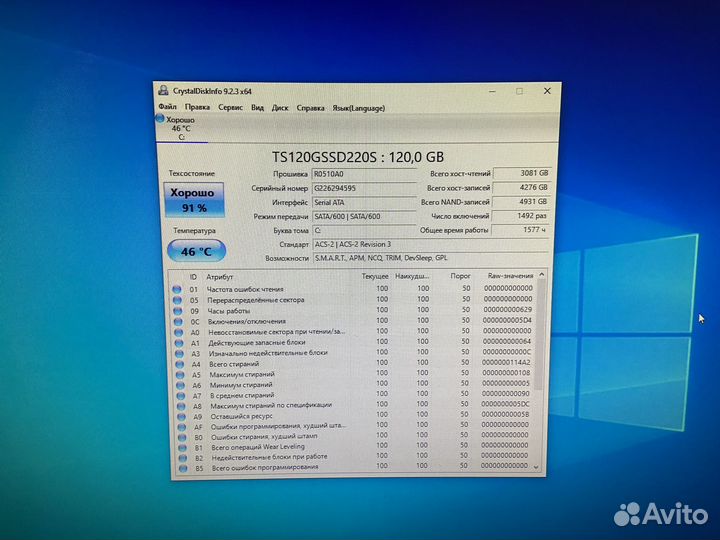Click the scroll down arrow of attribute list
This screenshot has width=720, height=540.
(536, 467)
